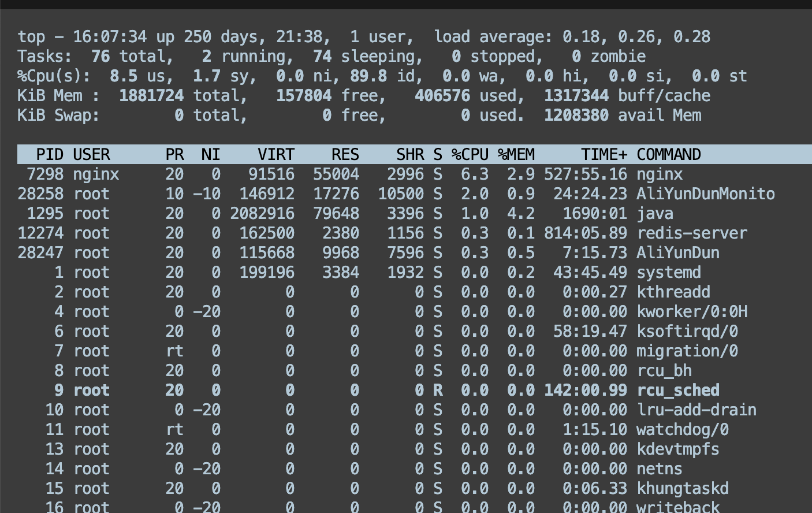Click the bold rcu_sched running process

[678, 391]
